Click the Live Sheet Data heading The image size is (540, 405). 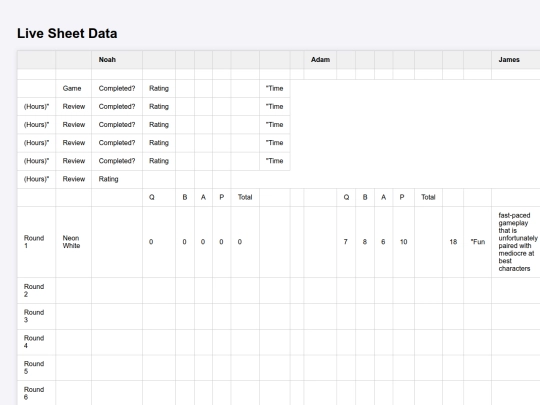click(x=67, y=33)
